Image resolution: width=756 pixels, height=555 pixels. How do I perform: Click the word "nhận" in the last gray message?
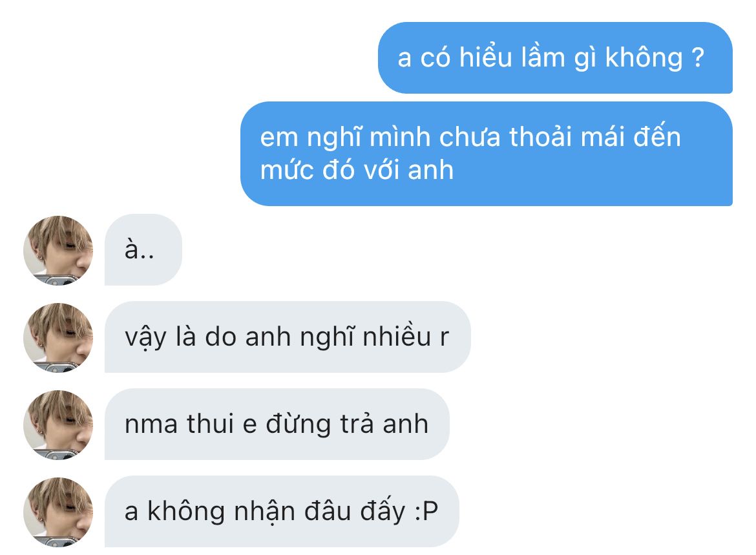coord(264,512)
